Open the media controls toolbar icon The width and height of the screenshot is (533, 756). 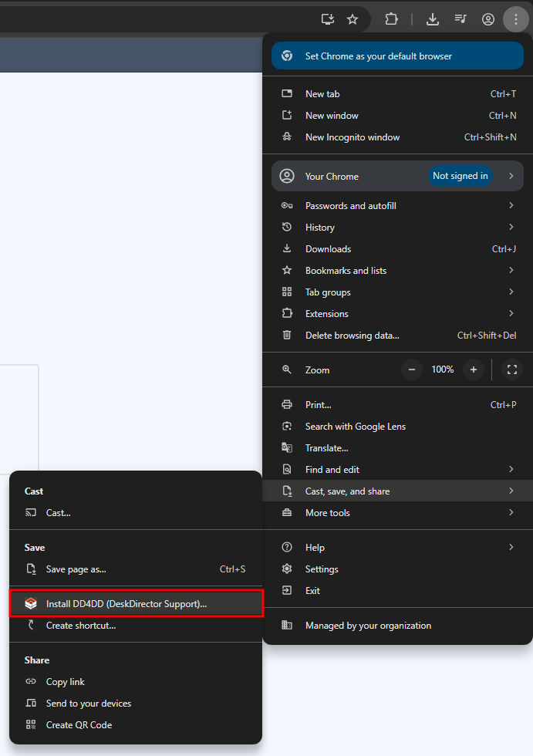(460, 19)
